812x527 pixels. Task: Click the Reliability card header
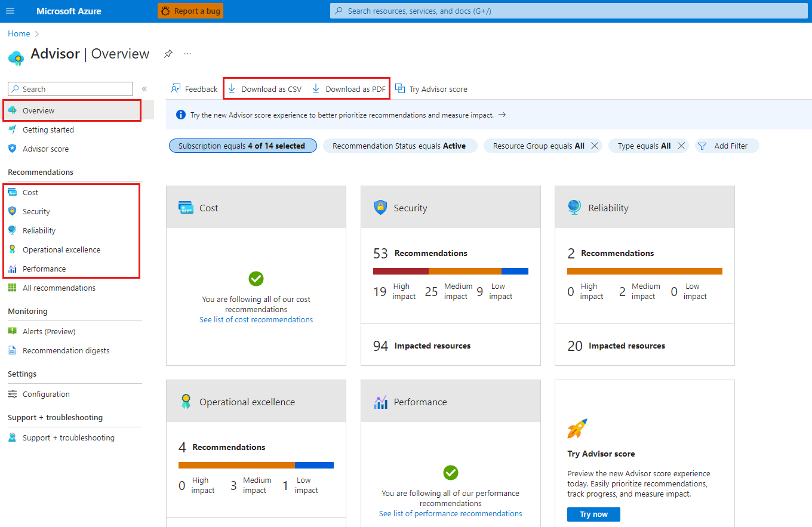[x=645, y=207]
